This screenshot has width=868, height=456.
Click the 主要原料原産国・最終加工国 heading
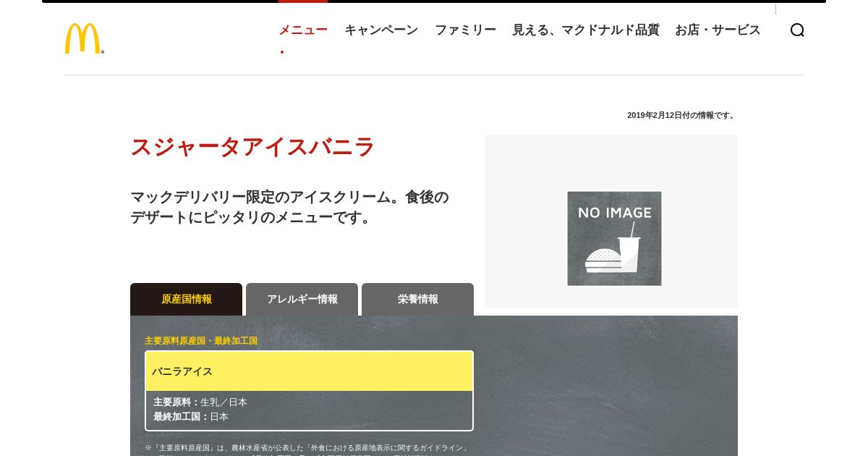pos(201,340)
